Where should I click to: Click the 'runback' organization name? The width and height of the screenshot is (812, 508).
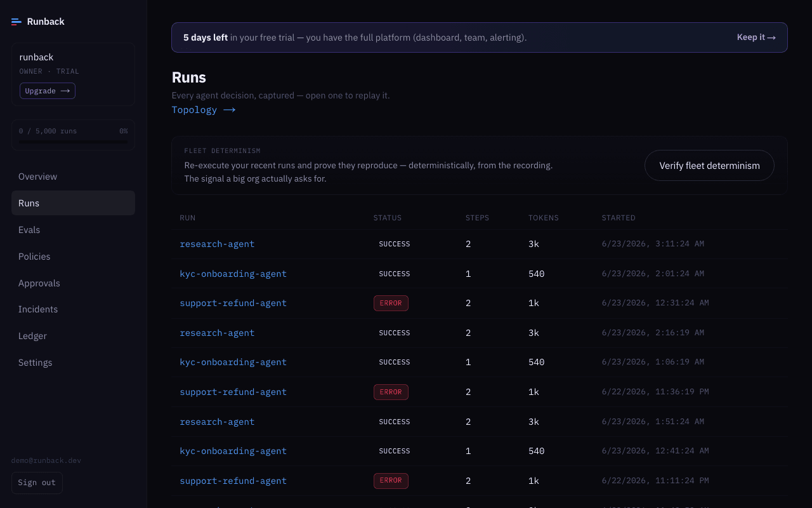tap(37, 57)
